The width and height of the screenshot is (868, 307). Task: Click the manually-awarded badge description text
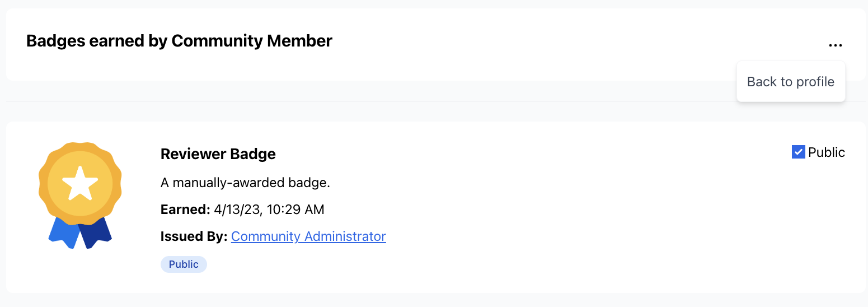pos(245,183)
